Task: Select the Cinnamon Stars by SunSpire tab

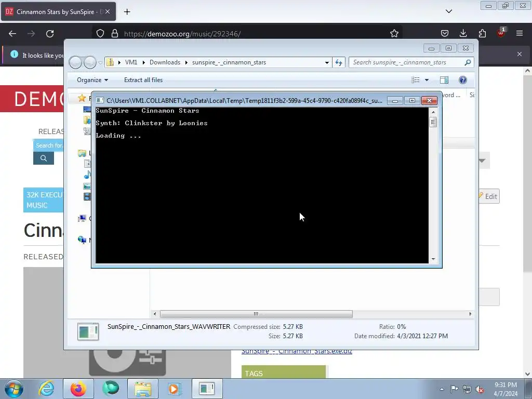Action: tap(58, 11)
